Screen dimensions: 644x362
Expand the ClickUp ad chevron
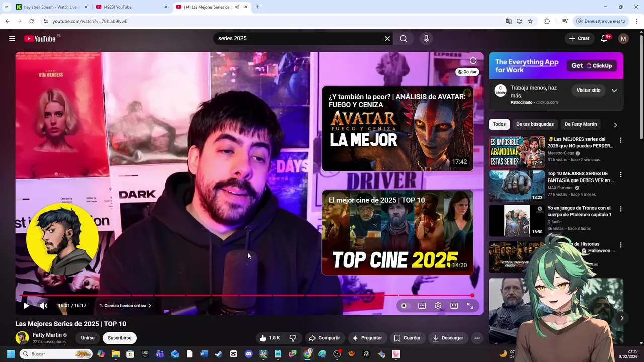[614, 90]
